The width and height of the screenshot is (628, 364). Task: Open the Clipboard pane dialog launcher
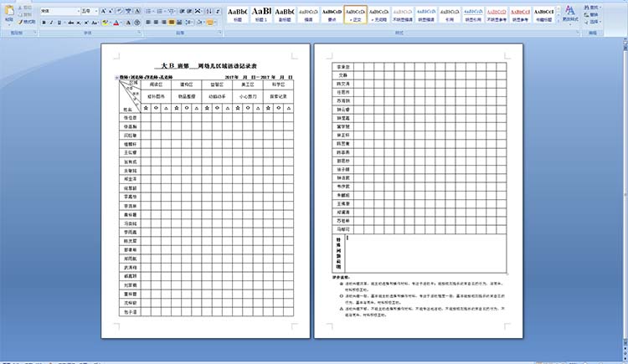pyautogui.click(x=35, y=32)
